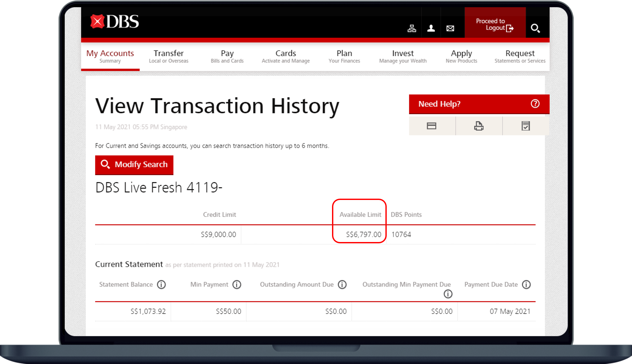Click the Credit Limit column header
This screenshot has width=632, height=364.
click(x=219, y=215)
